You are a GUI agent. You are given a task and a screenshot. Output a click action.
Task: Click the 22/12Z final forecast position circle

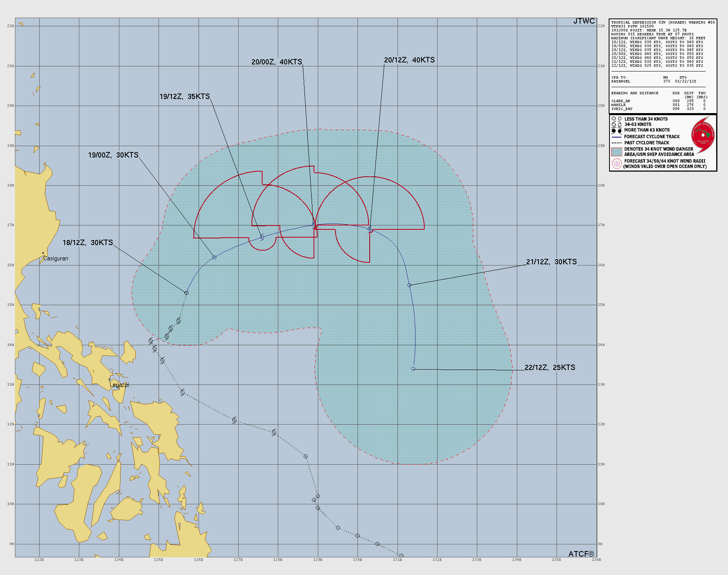coord(413,369)
